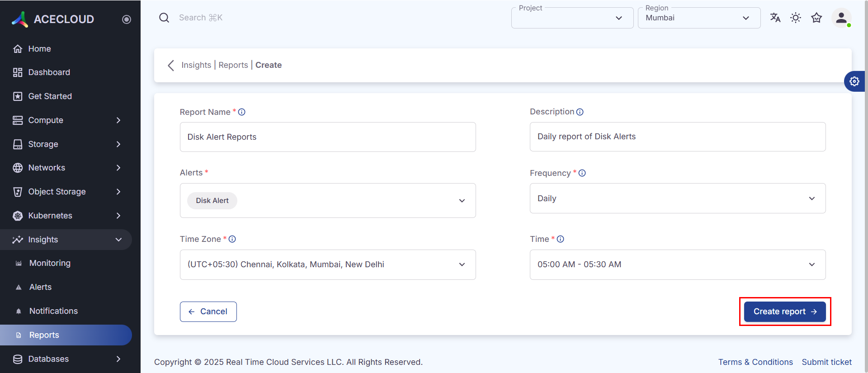Click the Create report button
This screenshot has height=373, width=868.
(784, 312)
